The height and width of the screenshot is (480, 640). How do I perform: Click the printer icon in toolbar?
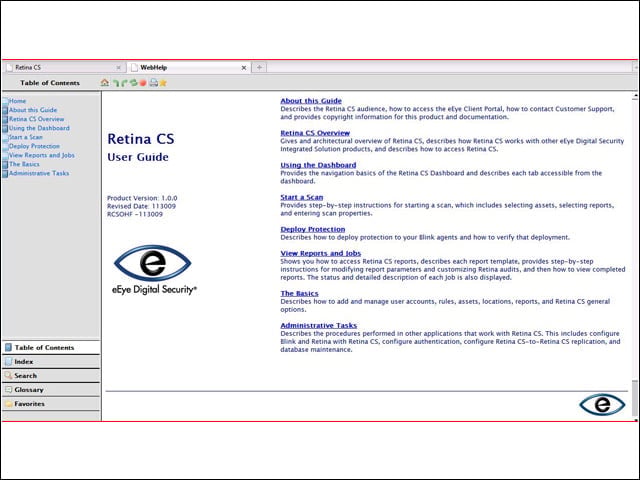pyautogui.click(x=153, y=83)
